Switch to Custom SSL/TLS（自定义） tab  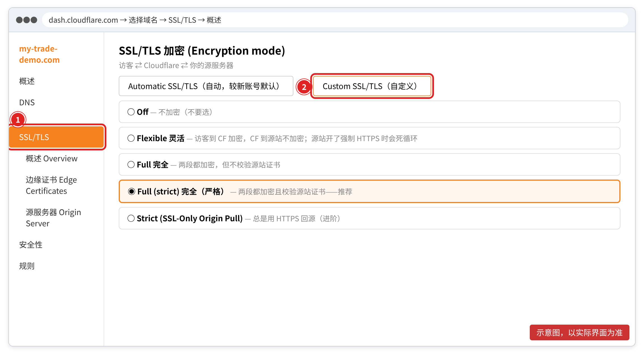click(372, 86)
